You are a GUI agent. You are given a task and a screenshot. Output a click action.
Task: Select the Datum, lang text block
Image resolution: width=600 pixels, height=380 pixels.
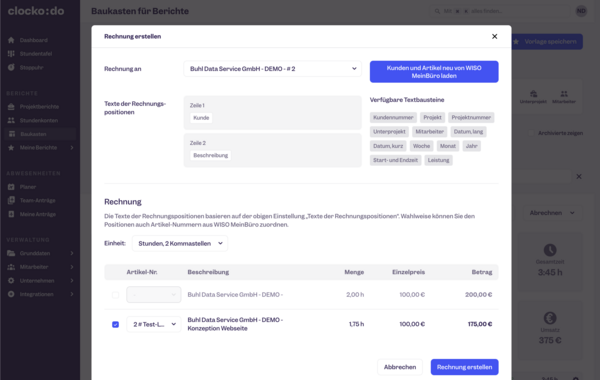tap(468, 132)
